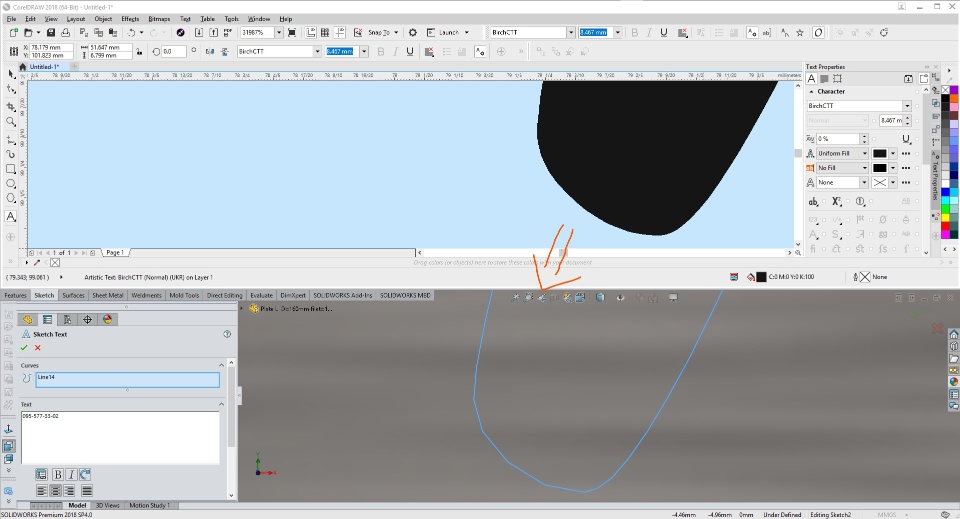
Task: Cancel Sketch Text with red X
Action: tap(37, 348)
